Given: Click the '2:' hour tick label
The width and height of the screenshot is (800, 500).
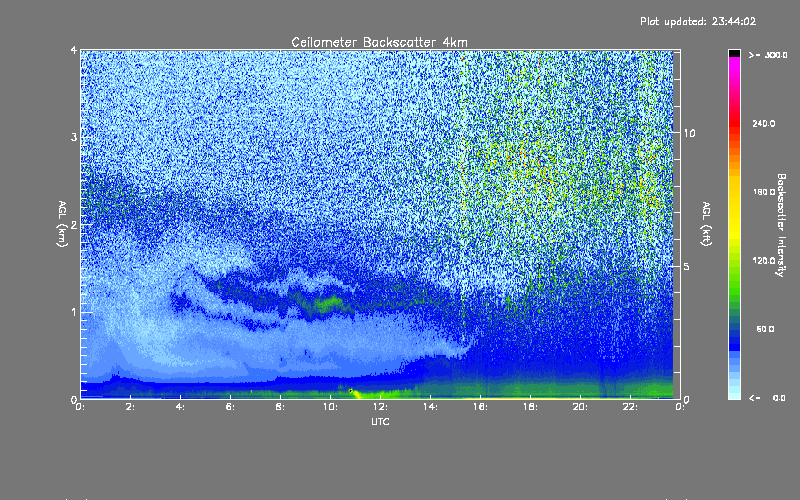Looking at the screenshot, I should tap(130, 407).
